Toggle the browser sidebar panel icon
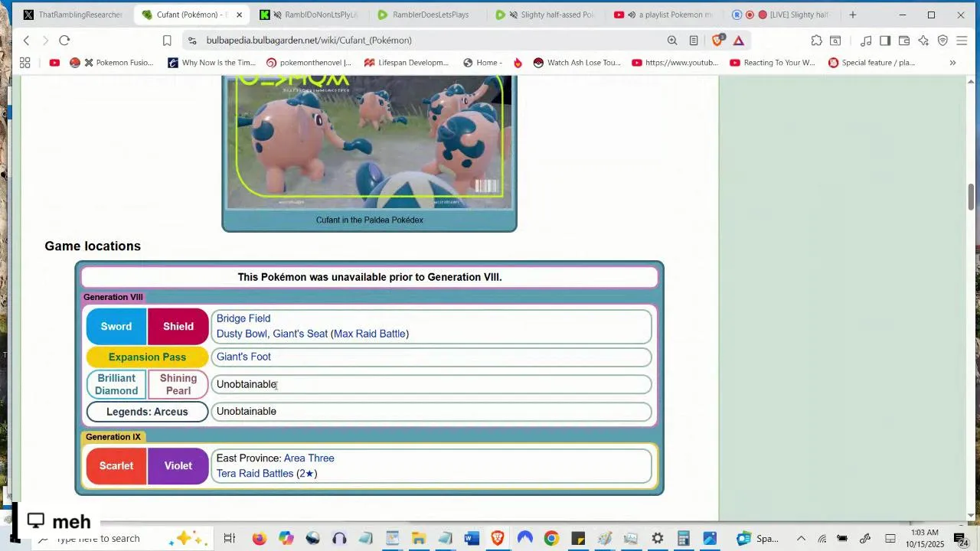This screenshot has height=551, width=980. [x=885, y=41]
